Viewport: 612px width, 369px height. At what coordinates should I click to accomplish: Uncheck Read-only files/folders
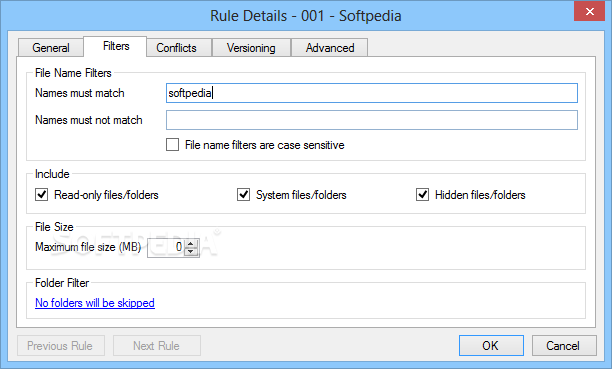pos(41,194)
